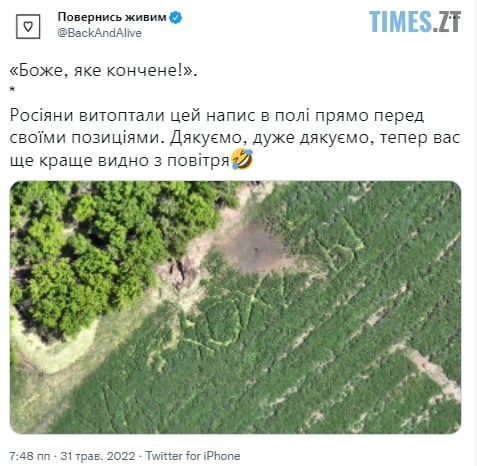The height and width of the screenshot is (466, 477).
Task: Open the aerial field photo
Action: point(235,307)
